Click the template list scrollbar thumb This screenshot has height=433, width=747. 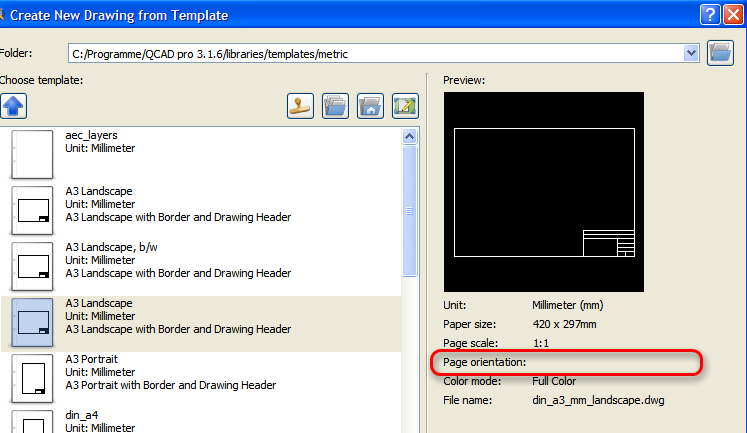pos(409,210)
